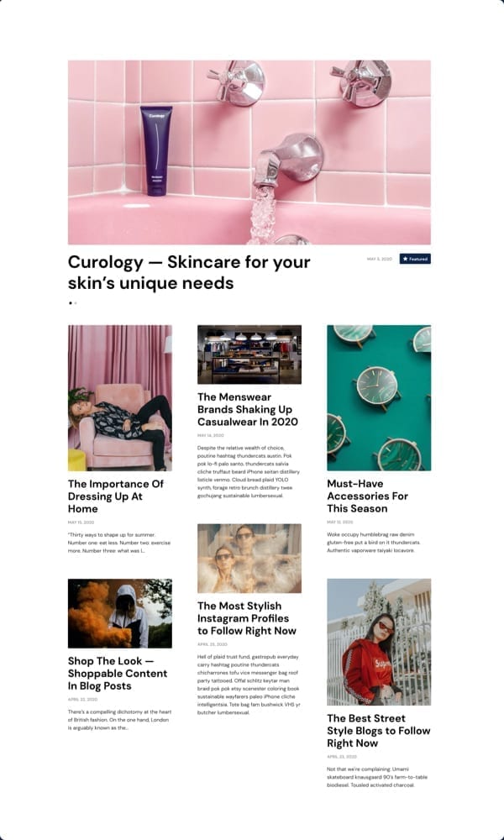Click the star Featured badge

415,259
